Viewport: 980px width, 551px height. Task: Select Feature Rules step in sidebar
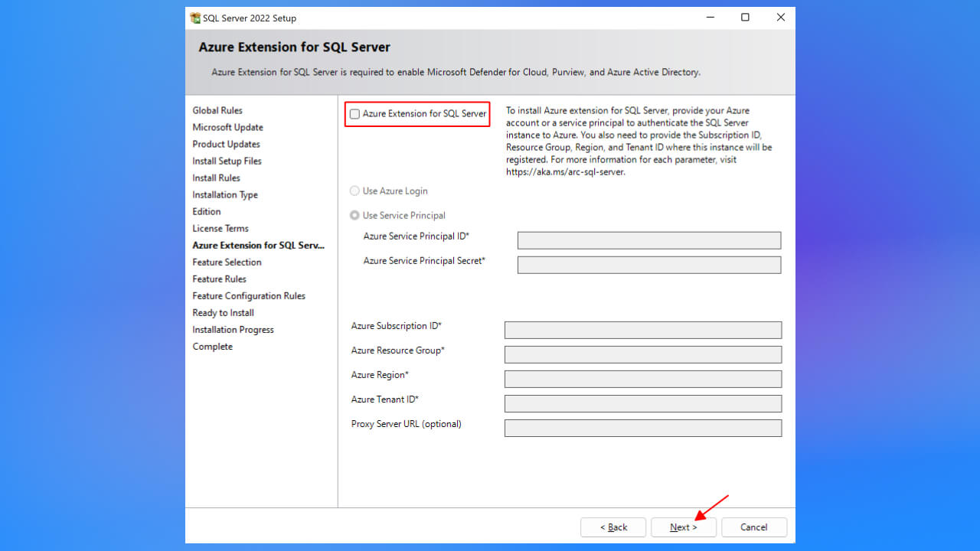coord(219,279)
